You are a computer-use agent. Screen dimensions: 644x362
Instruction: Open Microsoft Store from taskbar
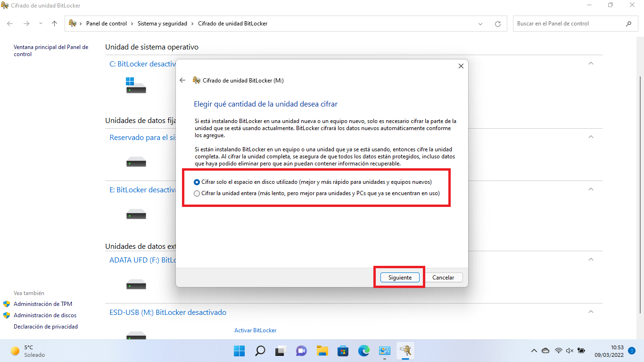[343, 351]
